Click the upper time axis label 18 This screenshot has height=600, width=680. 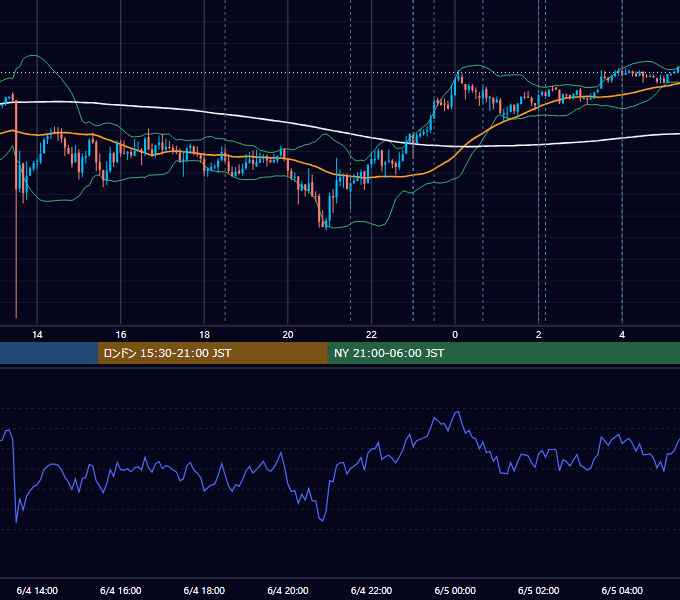[x=204, y=335]
